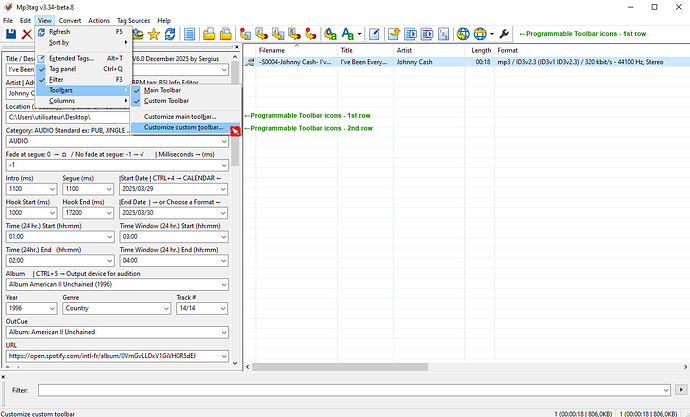Click the first of the two yellow folder playlist icons
This screenshot has height=417, width=690.
pos(209,34)
